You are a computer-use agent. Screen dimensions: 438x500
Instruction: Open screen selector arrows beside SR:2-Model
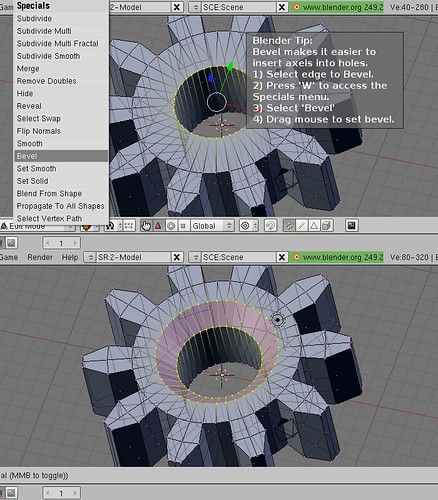pyautogui.click(x=90, y=257)
